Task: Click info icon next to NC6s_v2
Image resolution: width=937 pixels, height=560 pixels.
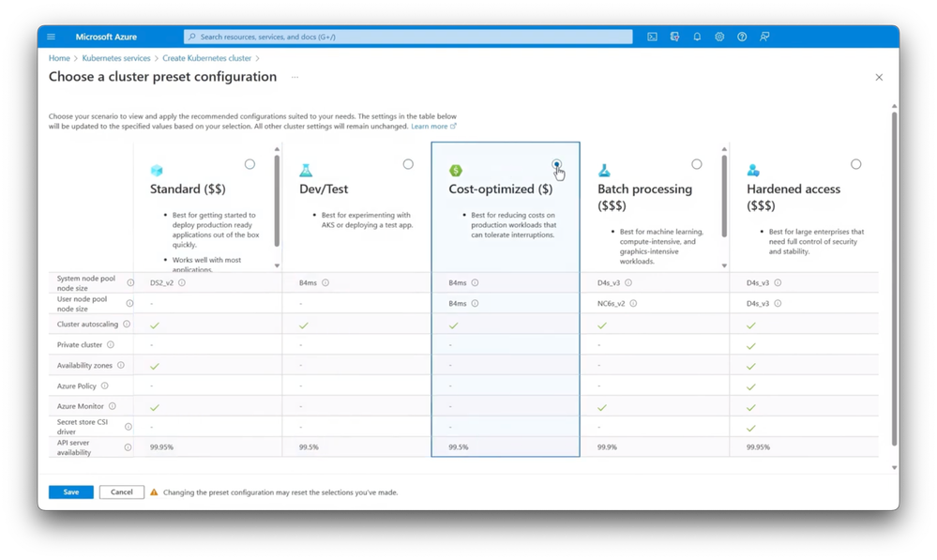Action: coord(633,304)
